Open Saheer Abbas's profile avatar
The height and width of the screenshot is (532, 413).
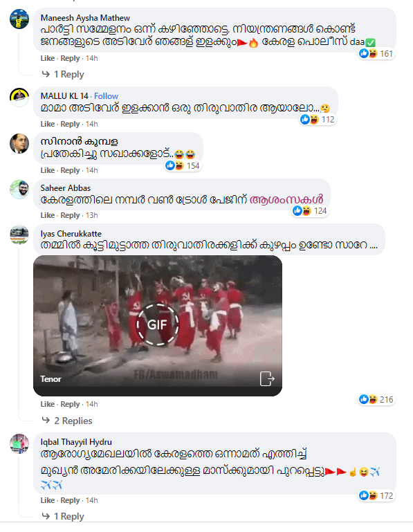[19, 190]
